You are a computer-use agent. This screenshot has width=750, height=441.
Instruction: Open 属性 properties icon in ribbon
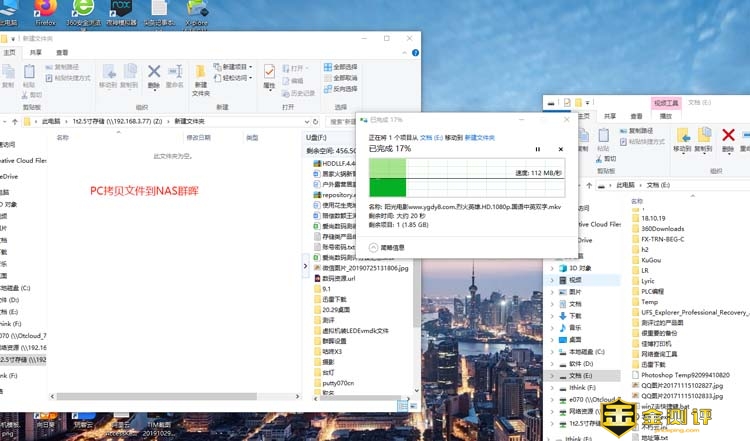tap(268, 76)
